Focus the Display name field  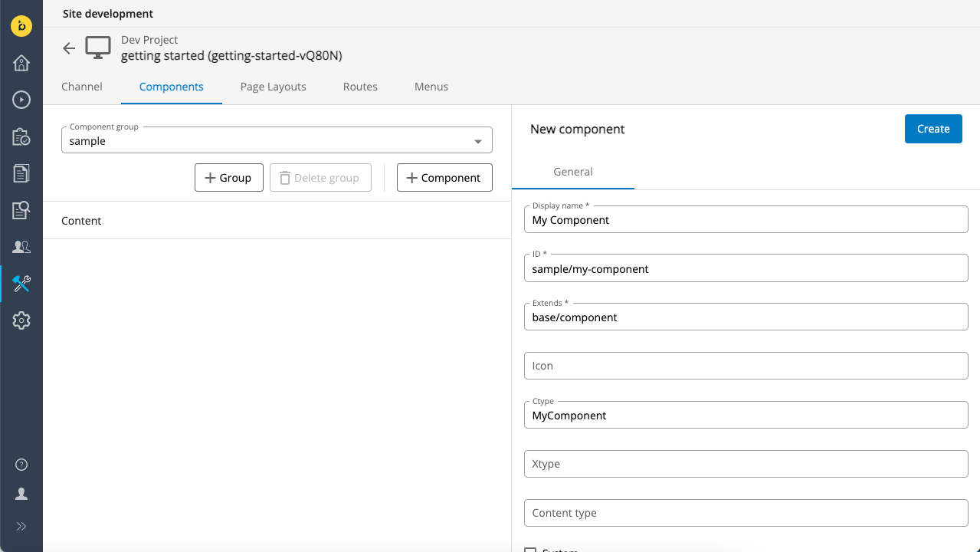746,219
